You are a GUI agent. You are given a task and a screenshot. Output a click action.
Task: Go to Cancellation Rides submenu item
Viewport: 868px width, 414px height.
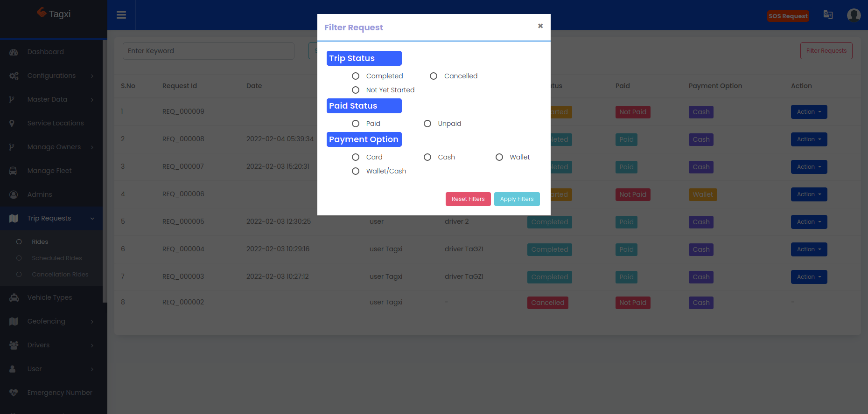pyautogui.click(x=60, y=275)
